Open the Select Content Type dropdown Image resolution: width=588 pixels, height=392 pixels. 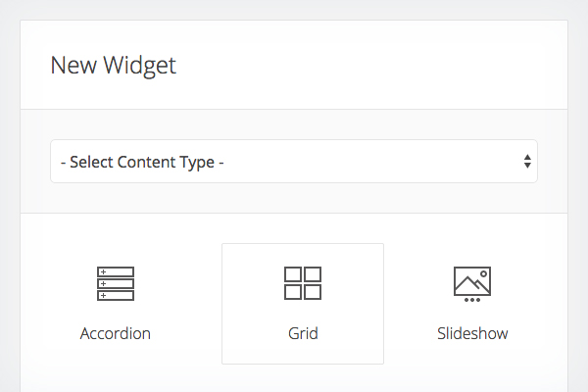294,162
